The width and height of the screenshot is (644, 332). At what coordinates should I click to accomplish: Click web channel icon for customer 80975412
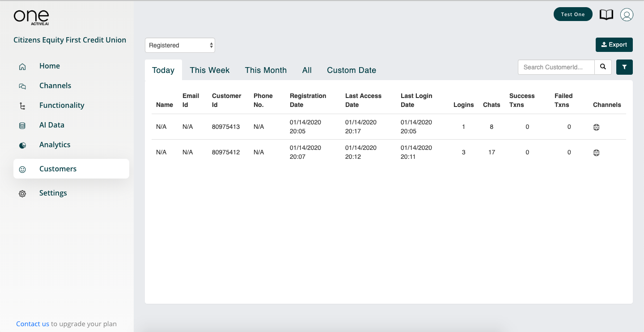pyautogui.click(x=596, y=153)
